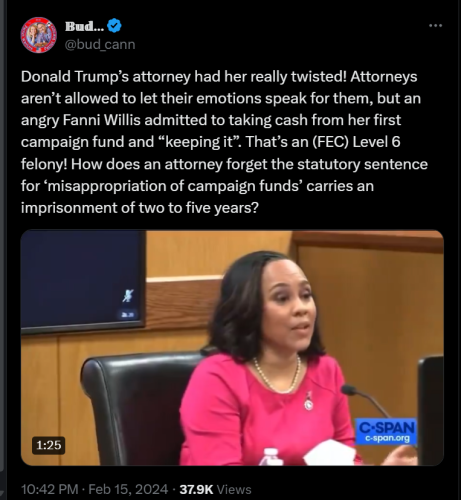The image size is (461, 500).
Task: Click the tweet text about Fanni Willis
Action: pos(224,142)
